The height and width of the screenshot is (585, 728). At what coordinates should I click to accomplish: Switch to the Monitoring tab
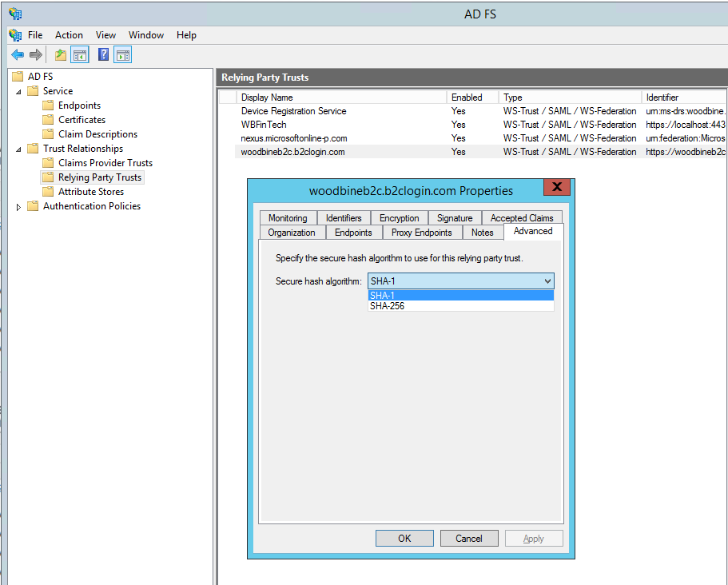point(288,217)
